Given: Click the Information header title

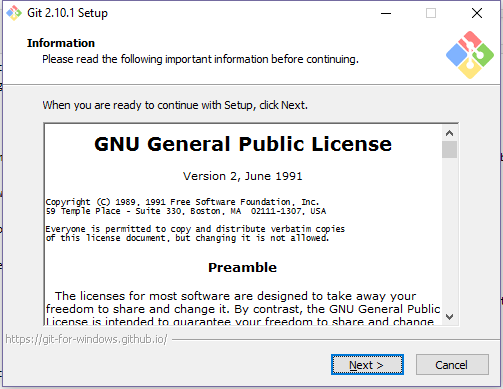Looking at the screenshot, I should tap(61, 43).
